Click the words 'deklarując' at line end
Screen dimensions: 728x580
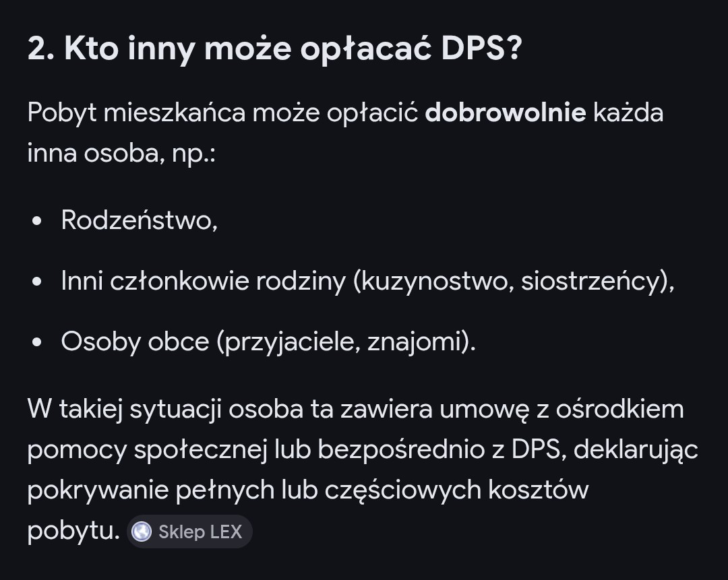636,450
